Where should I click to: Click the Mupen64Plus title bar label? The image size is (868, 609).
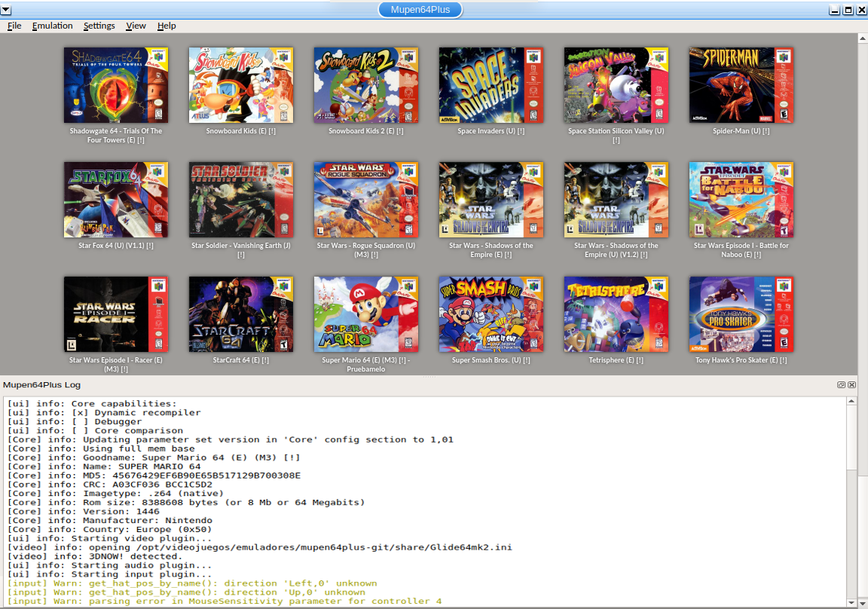pyautogui.click(x=420, y=9)
